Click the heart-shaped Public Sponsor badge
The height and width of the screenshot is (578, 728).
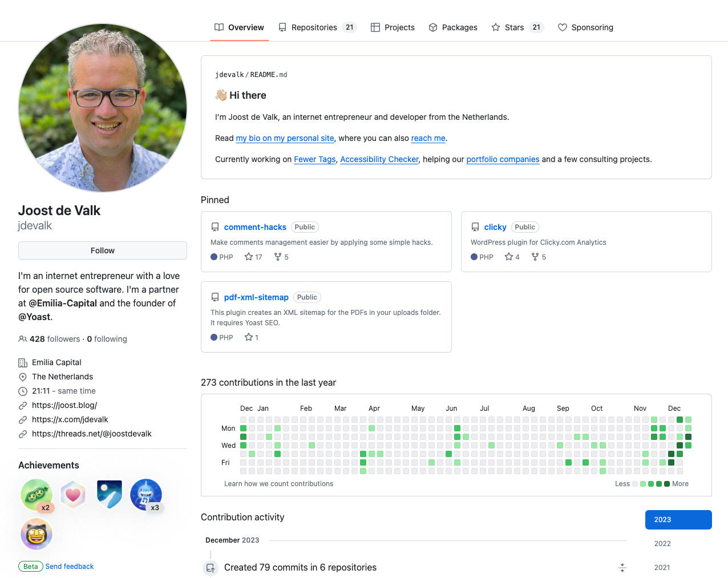tap(73, 495)
